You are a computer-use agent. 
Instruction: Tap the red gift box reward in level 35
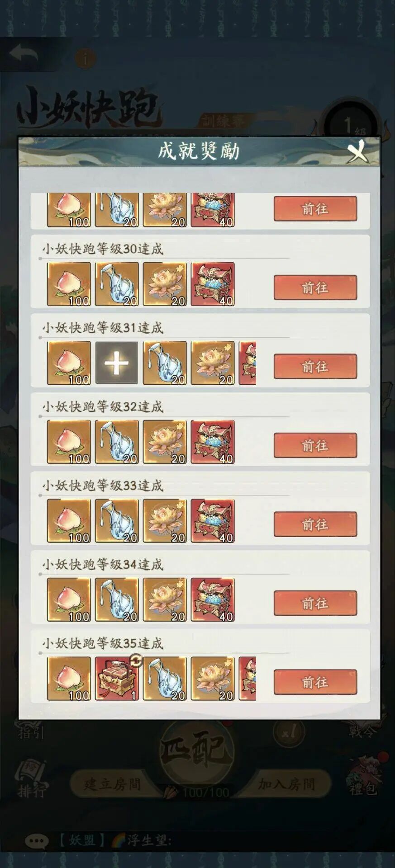(x=117, y=679)
